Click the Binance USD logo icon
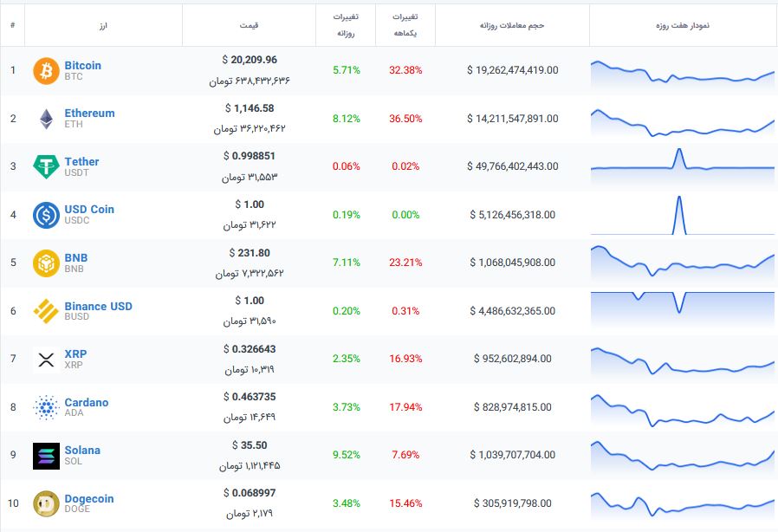The height and width of the screenshot is (532, 778). 46,311
